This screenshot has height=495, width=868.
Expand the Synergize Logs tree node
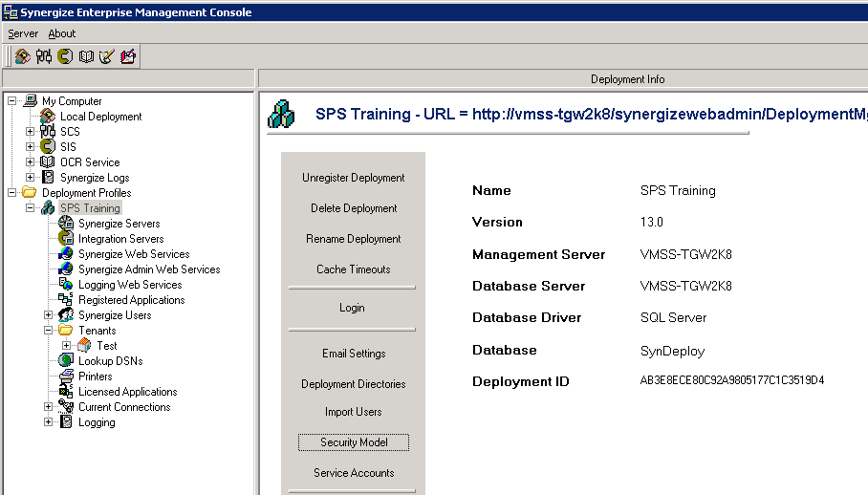[x=30, y=177]
